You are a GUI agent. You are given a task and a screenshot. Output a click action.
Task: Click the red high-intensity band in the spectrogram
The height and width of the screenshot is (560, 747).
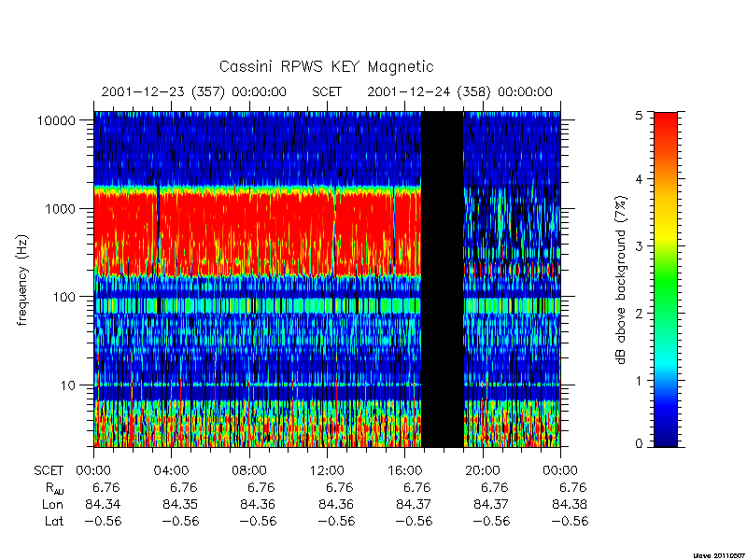(x=258, y=233)
